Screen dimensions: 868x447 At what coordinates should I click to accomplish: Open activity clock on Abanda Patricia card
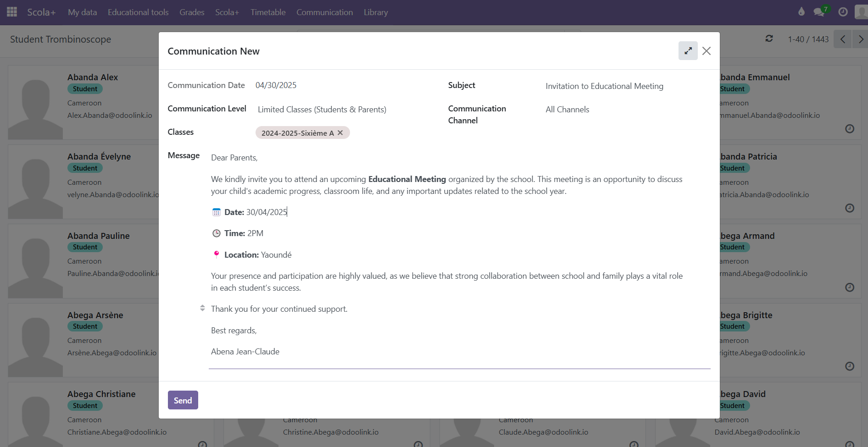[x=850, y=208]
